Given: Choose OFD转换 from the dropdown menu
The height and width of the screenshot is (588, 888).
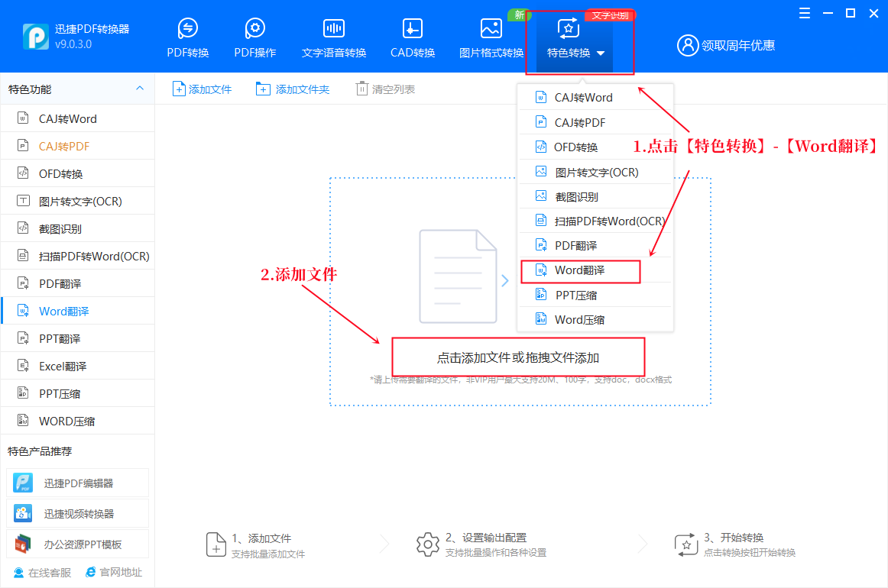Looking at the screenshot, I should click(x=595, y=147).
